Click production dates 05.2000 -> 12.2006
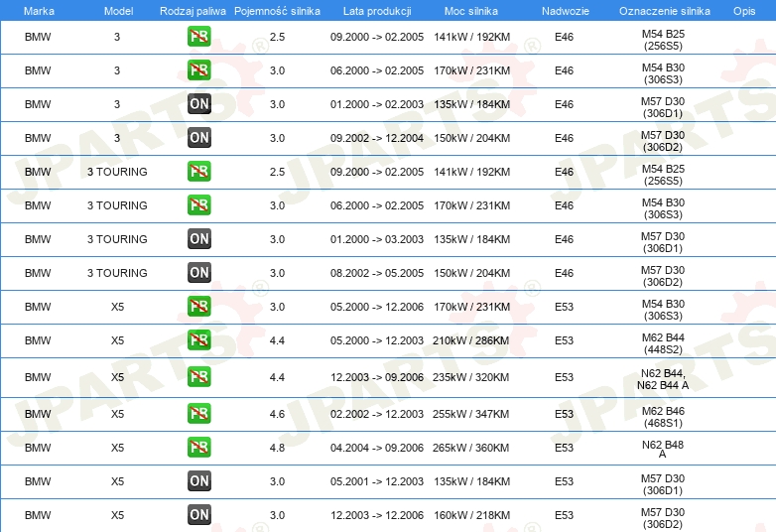The image size is (776, 532). pyautogui.click(x=377, y=307)
